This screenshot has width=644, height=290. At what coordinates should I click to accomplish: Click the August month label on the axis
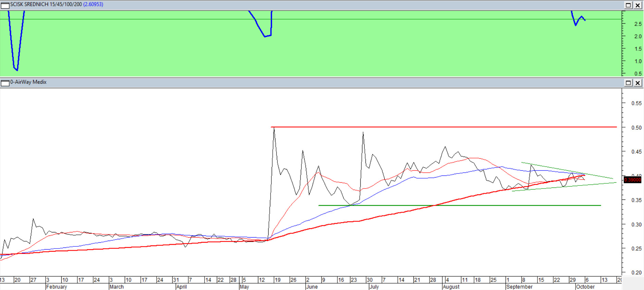point(451,287)
